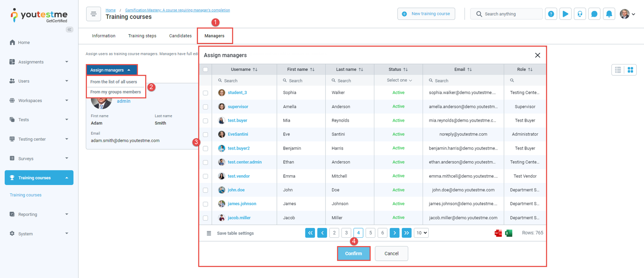Export the table to PDF

click(498, 233)
